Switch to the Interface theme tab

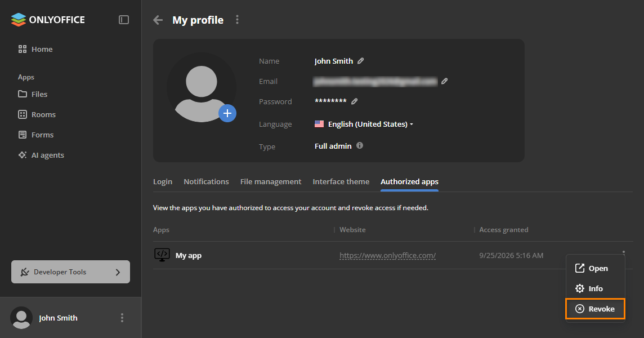tap(341, 182)
